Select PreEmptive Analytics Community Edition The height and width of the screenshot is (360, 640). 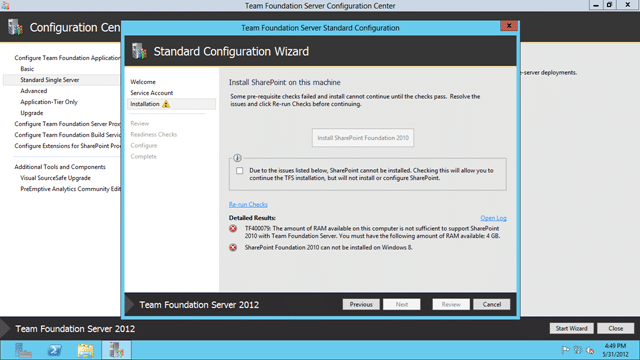coord(70,189)
